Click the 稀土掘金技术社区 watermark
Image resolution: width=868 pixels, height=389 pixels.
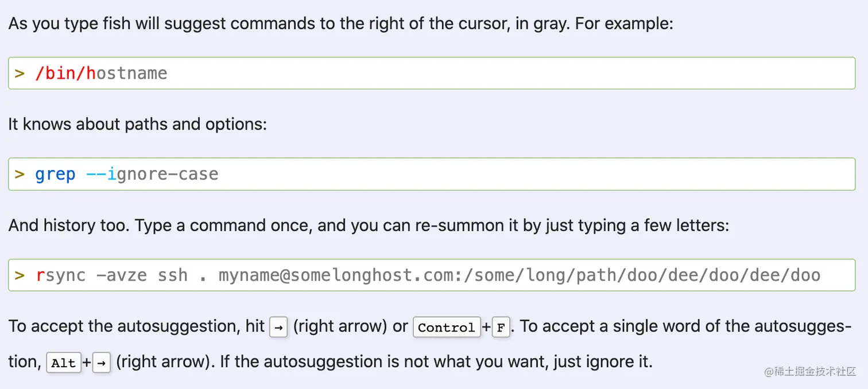[810, 371]
